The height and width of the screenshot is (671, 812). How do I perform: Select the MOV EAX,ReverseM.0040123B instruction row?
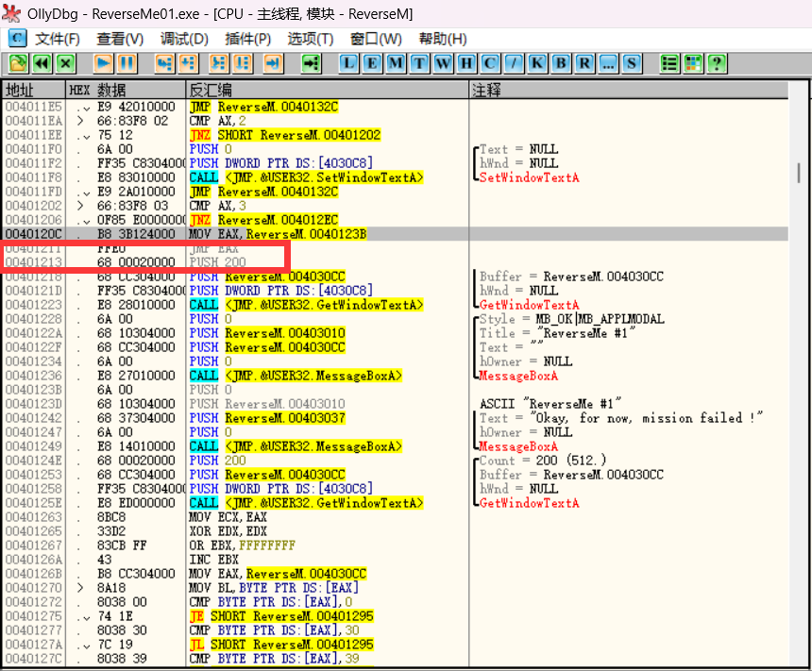coord(278,234)
